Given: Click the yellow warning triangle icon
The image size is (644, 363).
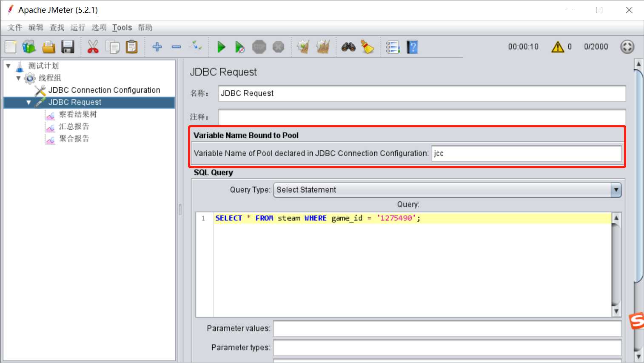Looking at the screenshot, I should point(558,47).
